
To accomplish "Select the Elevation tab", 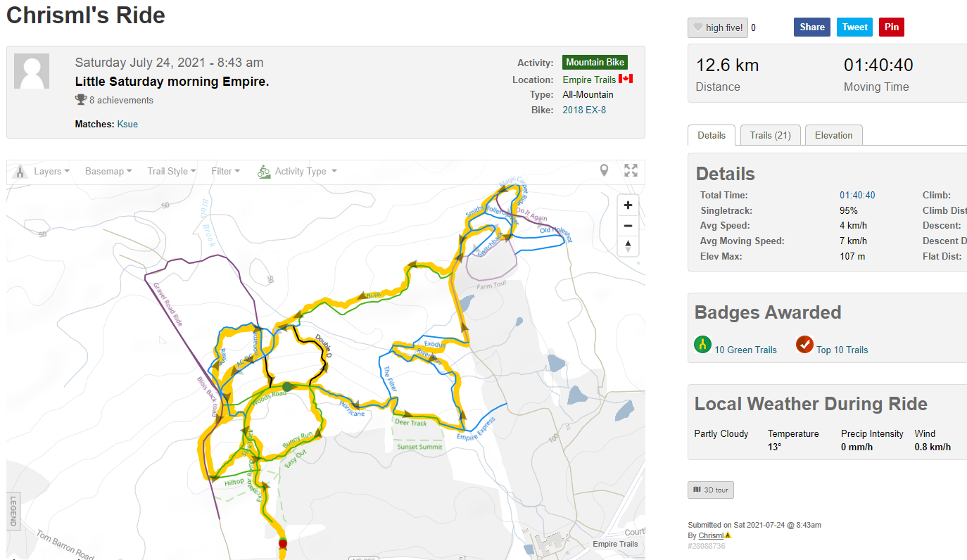I will click(833, 135).
